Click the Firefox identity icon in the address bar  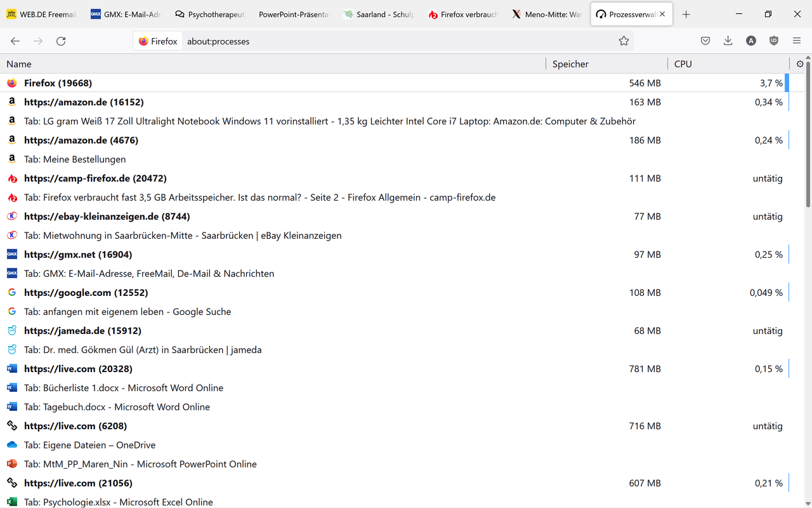click(158, 41)
